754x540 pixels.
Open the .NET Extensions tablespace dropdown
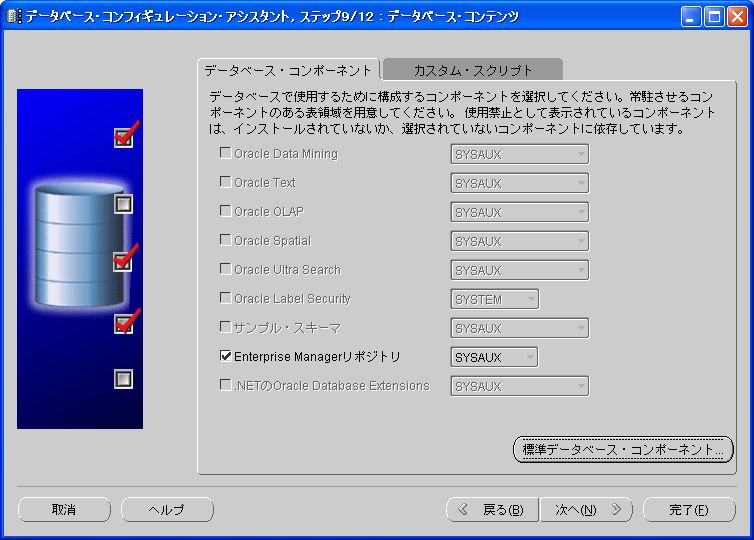(x=519, y=386)
